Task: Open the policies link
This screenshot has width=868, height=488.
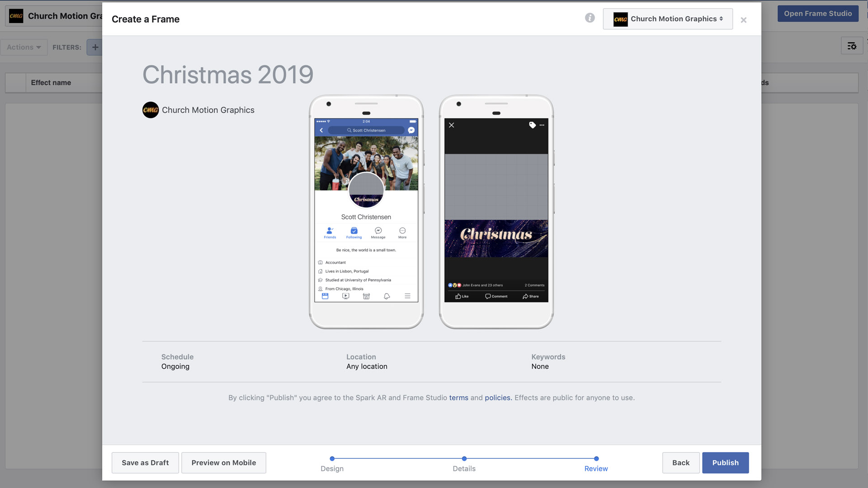Action: coord(498,398)
